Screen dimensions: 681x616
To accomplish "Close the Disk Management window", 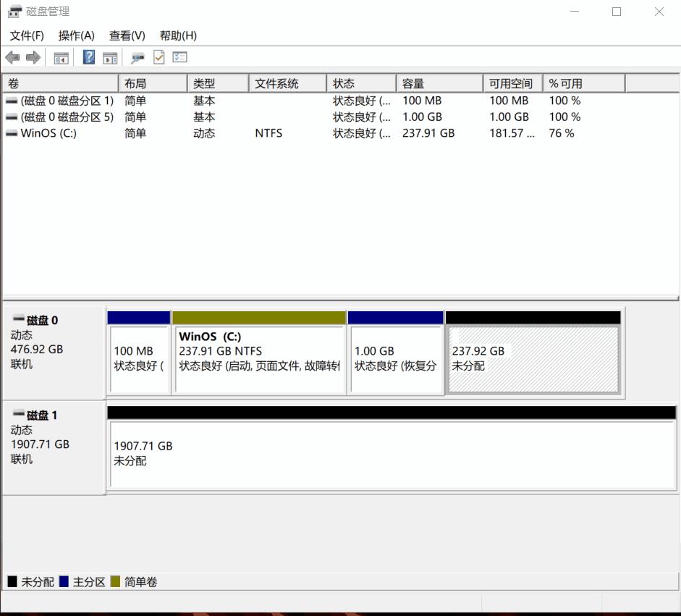I will 659,12.
